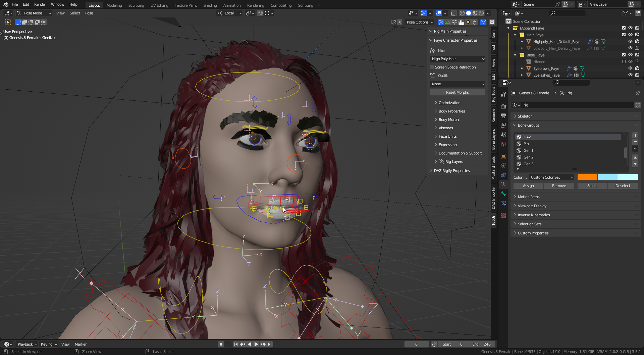This screenshot has height=355, width=644.
Task: Open the Bone Constraints properties tab icon
Action: click(x=503, y=203)
